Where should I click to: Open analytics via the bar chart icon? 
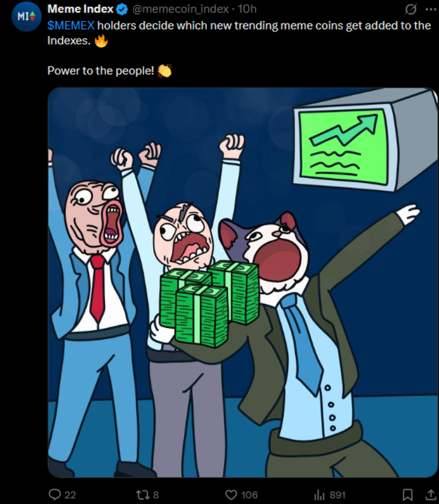point(319,494)
